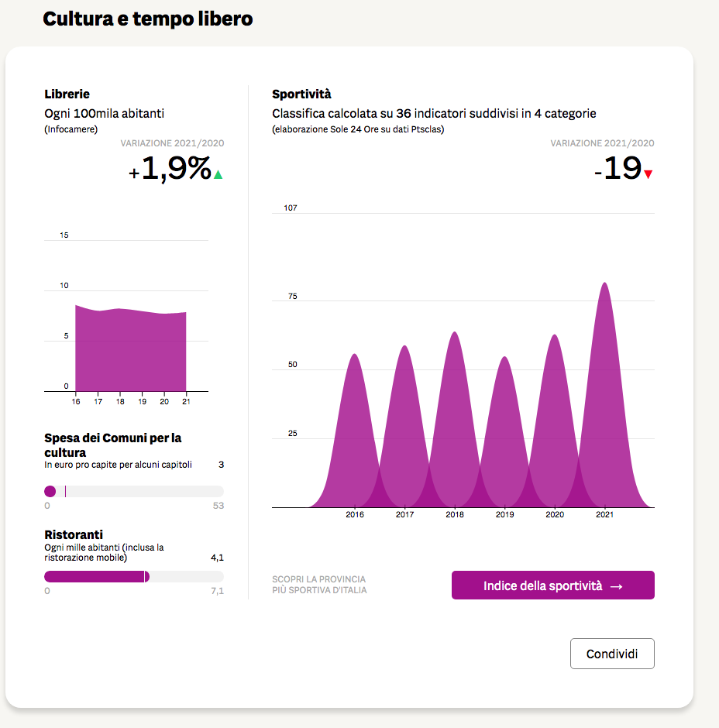
Task: Click the Spesa dei Comuni value '3'
Action: click(221, 465)
